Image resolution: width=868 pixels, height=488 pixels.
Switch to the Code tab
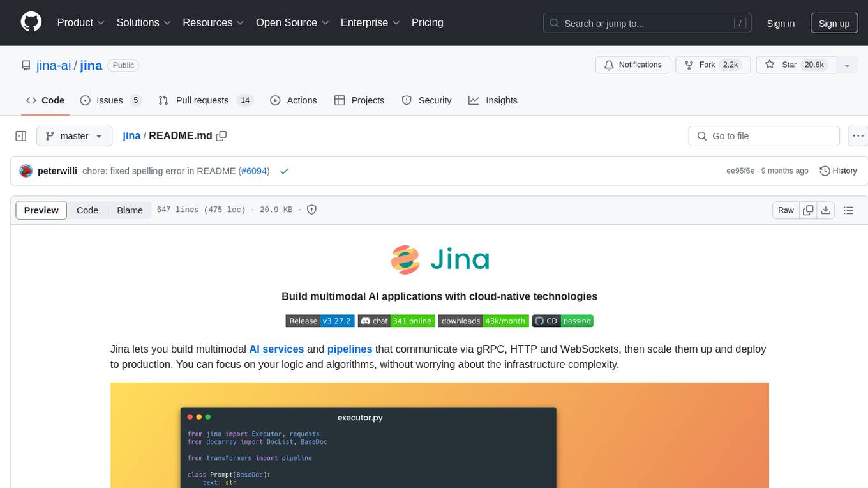point(45,100)
